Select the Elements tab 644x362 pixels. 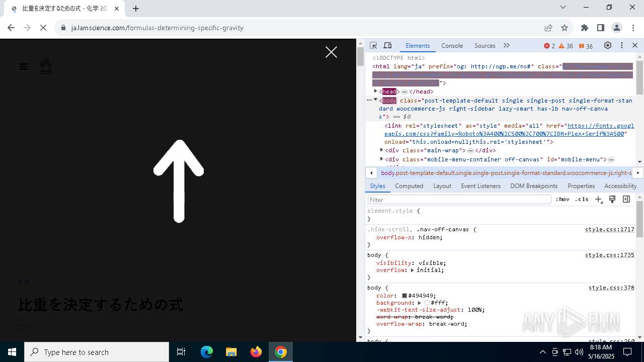[x=418, y=45]
